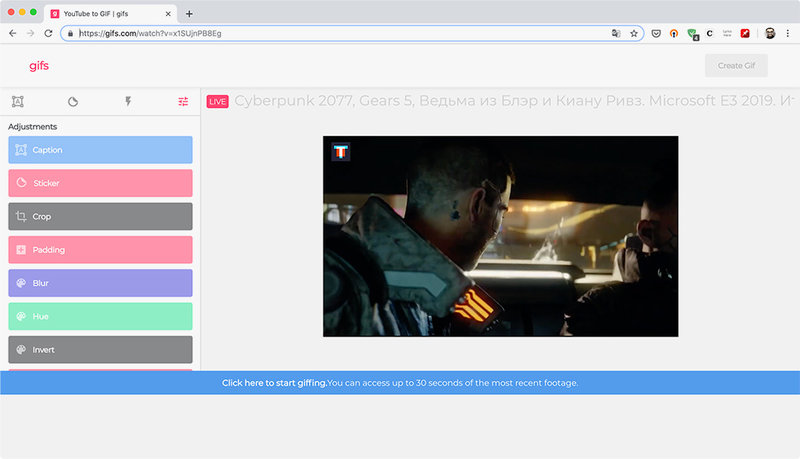
Task: Open the Chrome three-dot menu
Action: coord(788,33)
